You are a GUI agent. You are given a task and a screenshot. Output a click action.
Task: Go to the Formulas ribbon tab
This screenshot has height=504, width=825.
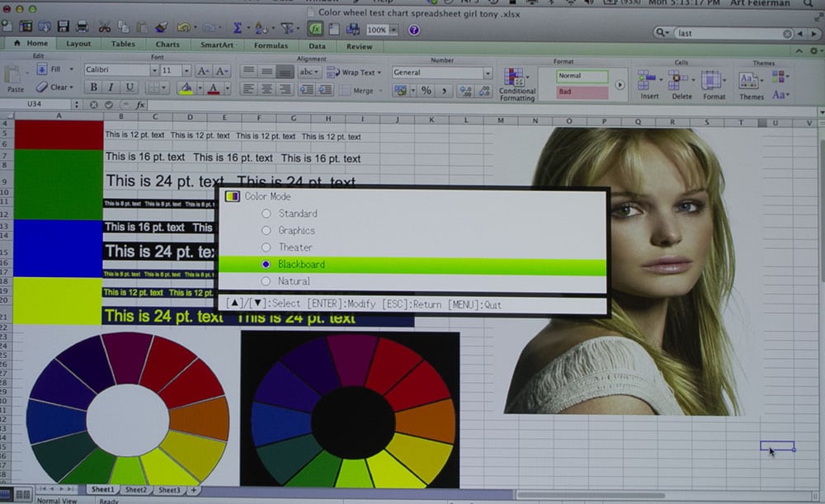point(271,45)
